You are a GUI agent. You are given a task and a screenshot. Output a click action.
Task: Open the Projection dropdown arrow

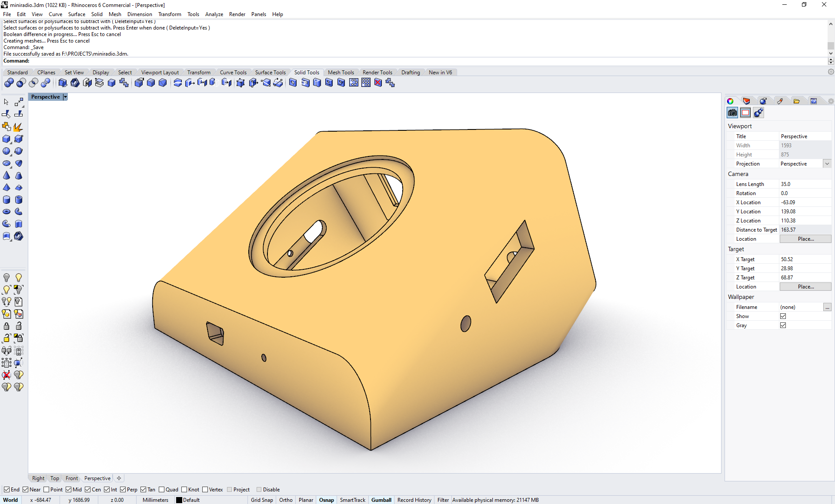pyautogui.click(x=827, y=164)
